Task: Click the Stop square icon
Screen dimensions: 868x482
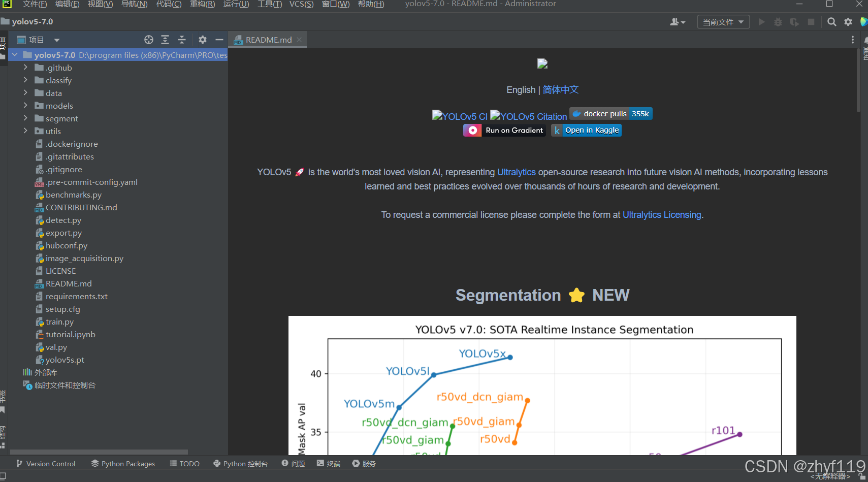Action: click(811, 22)
